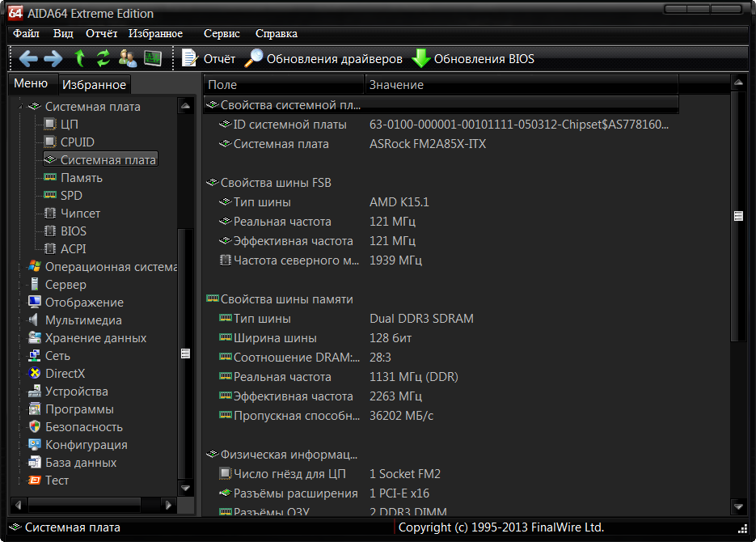Select Число гнёзд для ЦП row
The image size is (756, 542).
(441, 474)
